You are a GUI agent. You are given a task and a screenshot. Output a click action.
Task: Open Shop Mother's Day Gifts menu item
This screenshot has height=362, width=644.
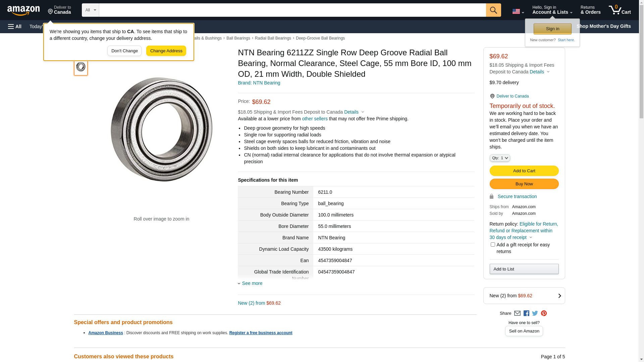[603, 26]
